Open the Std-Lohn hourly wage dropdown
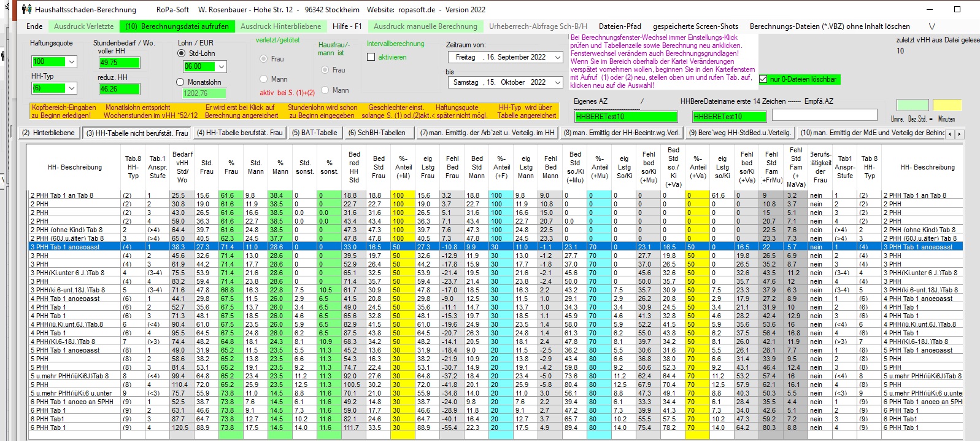The height and width of the screenshot is (441, 980). [x=221, y=66]
